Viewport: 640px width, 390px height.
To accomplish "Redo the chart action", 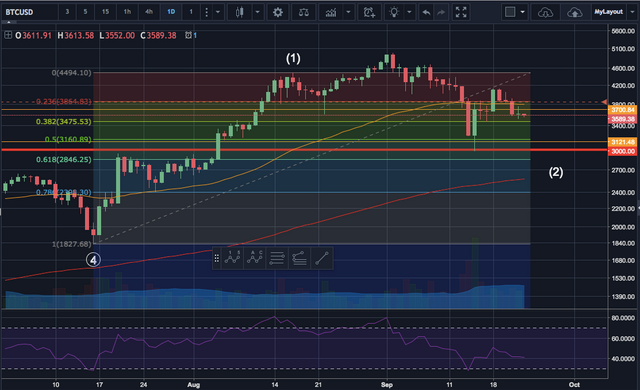I will (x=441, y=13).
